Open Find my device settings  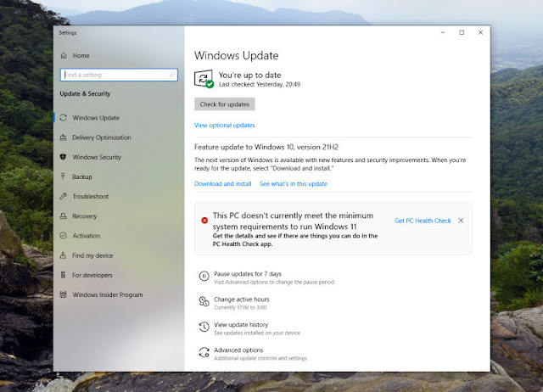click(92, 255)
